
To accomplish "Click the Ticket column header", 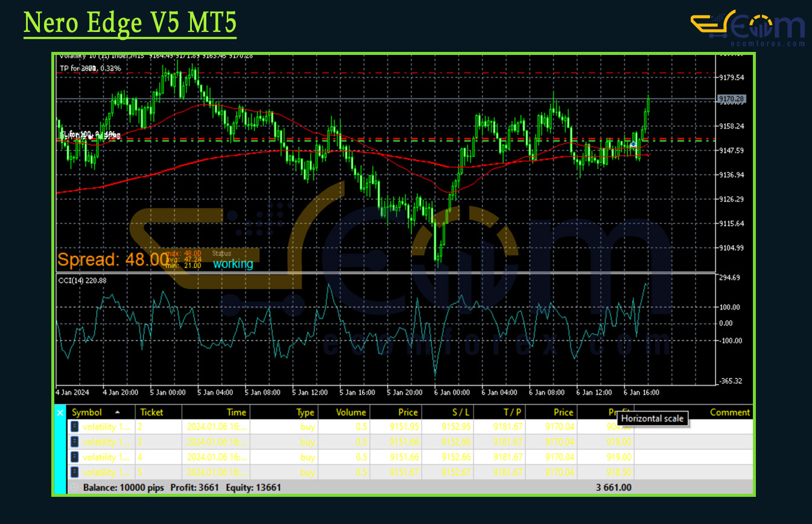I will (x=151, y=412).
